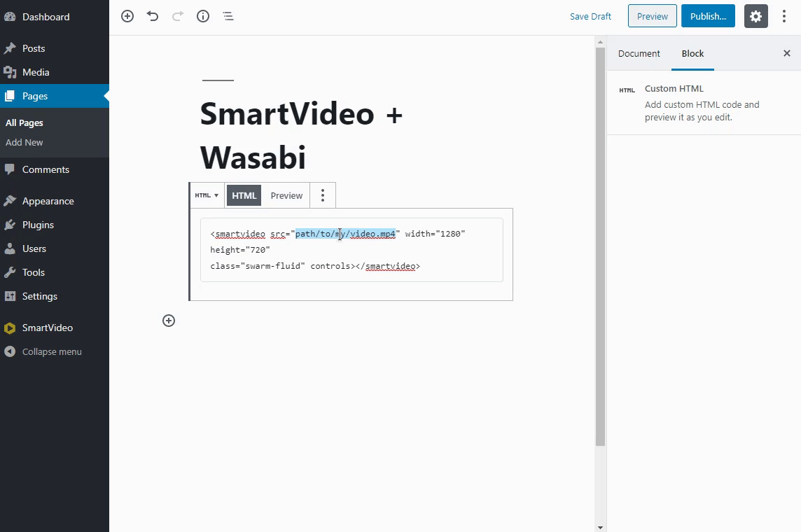The height and width of the screenshot is (532, 801).
Task: Click the Add block plus icon in top toolbar
Action: point(127,16)
